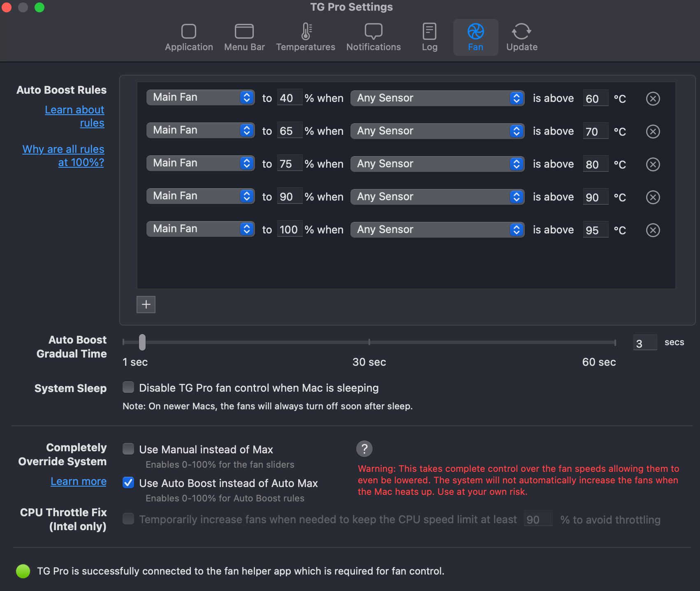Image resolution: width=700 pixels, height=591 pixels.
Task: Click the fan percent field showing 100
Action: (x=290, y=229)
